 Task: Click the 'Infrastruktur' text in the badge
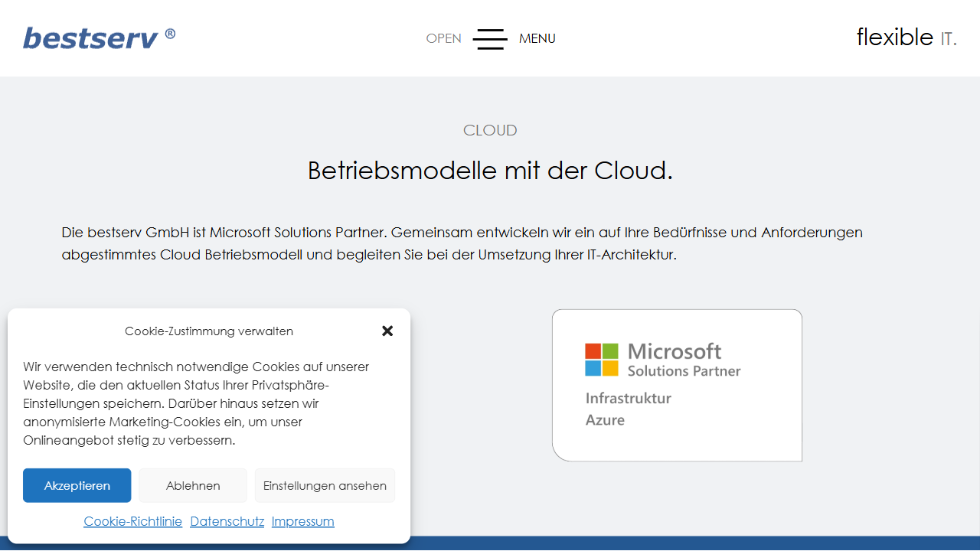click(629, 398)
